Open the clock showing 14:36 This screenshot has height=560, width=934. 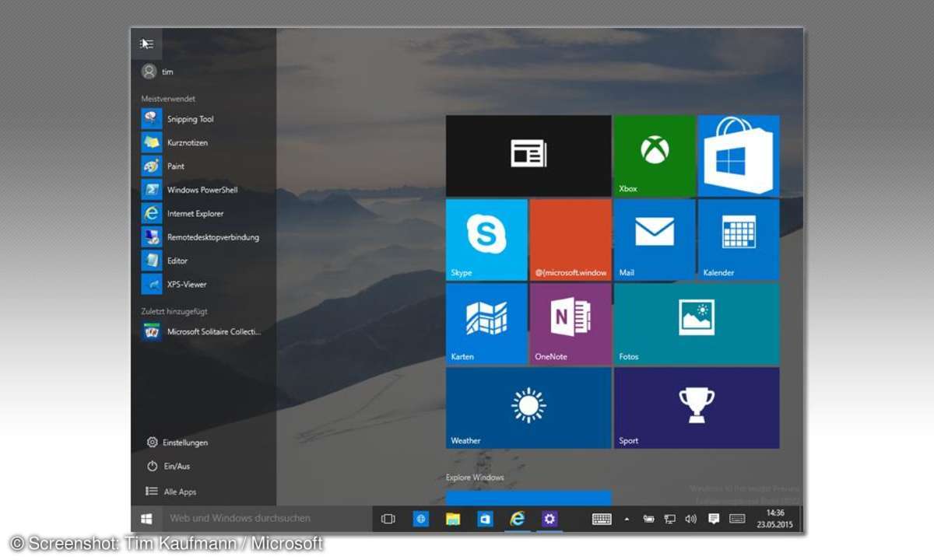pyautogui.click(x=775, y=519)
